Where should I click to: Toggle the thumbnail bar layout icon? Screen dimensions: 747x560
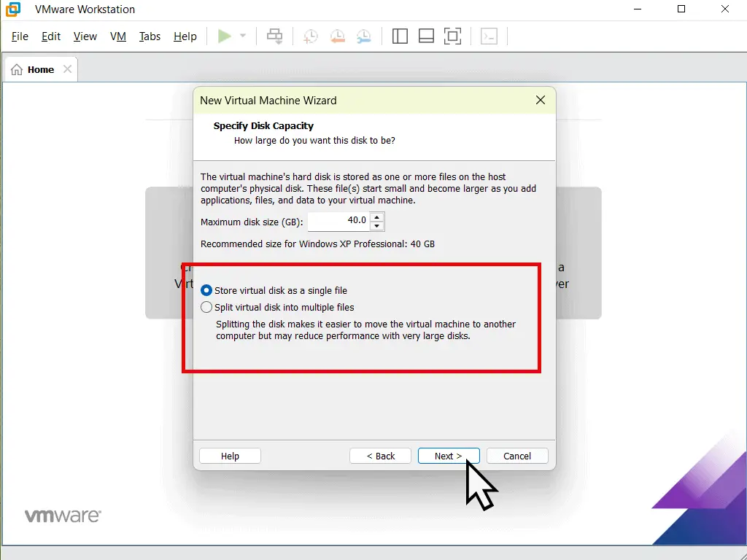click(426, 36)
